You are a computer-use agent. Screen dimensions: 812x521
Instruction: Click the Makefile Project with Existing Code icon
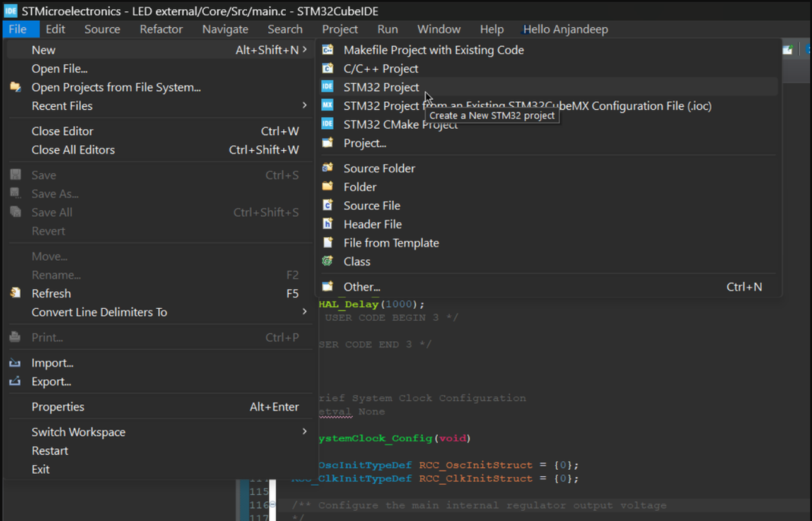(x=327, y=50)
